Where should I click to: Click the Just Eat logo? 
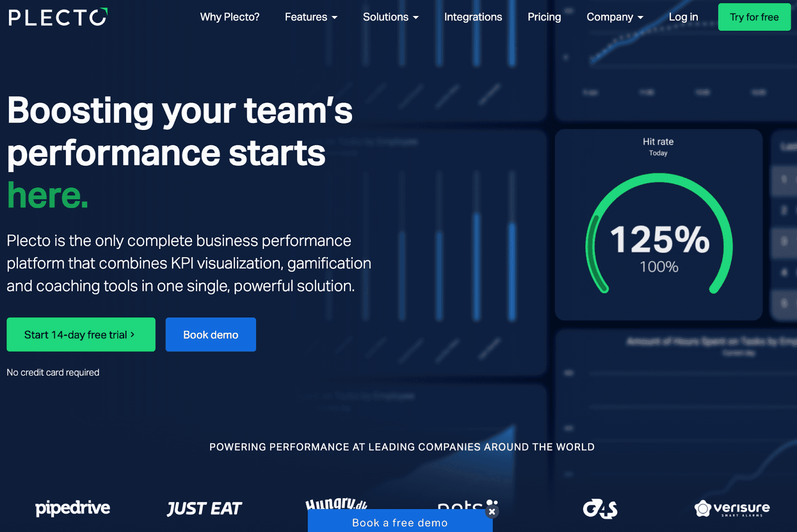coord(204,509)
